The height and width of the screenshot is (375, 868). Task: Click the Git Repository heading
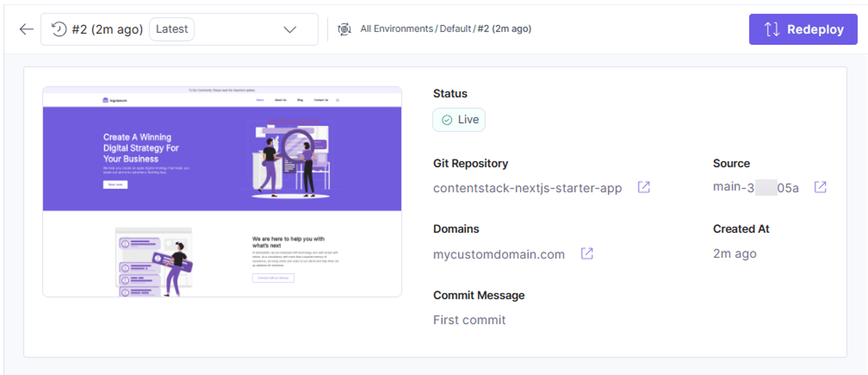click(x=470, y=163)
